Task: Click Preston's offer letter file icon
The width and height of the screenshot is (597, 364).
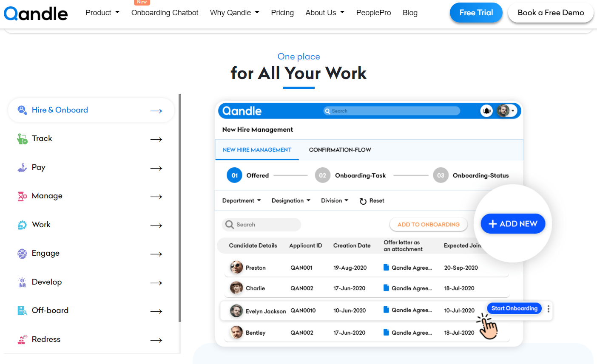Action: coord(386,268)
